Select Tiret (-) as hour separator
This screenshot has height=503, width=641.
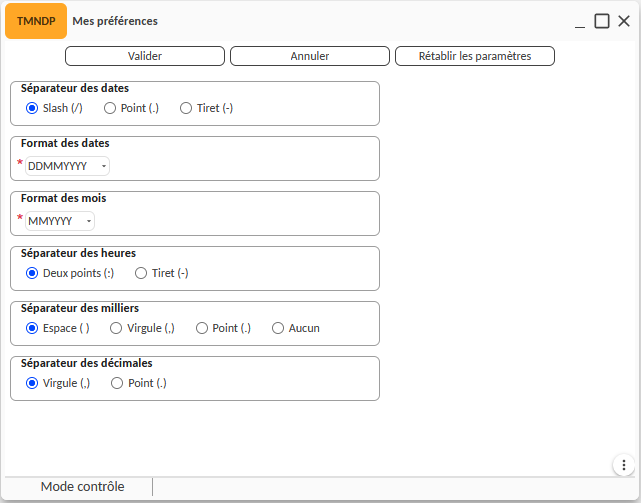pyautogui.click(x=141, y=273)
